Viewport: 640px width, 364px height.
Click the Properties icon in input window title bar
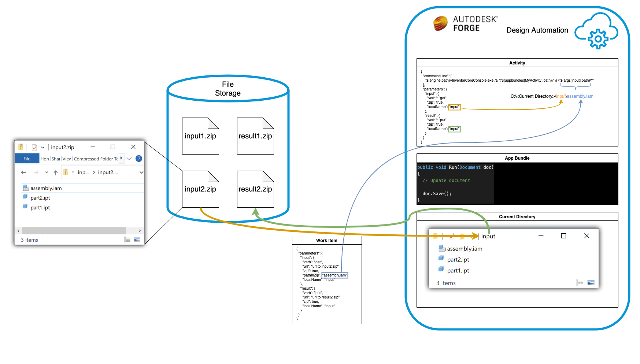click(451, 236)
